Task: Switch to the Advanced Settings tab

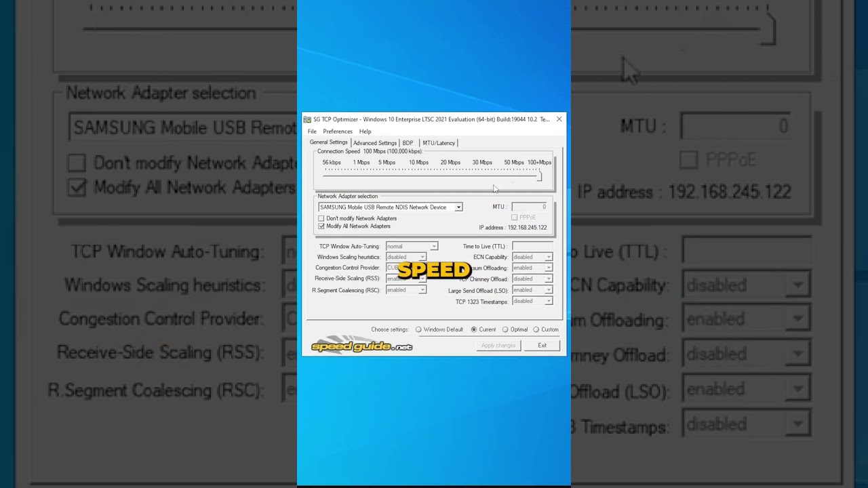Action: (375, 143)
